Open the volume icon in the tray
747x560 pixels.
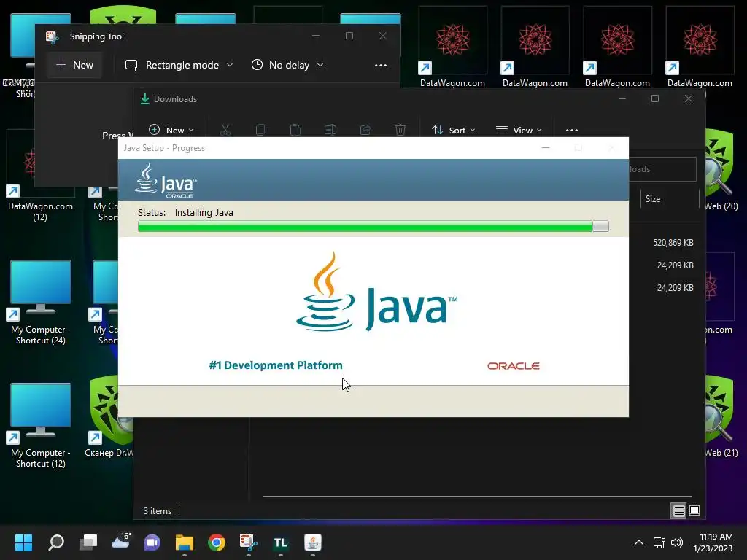676,542
